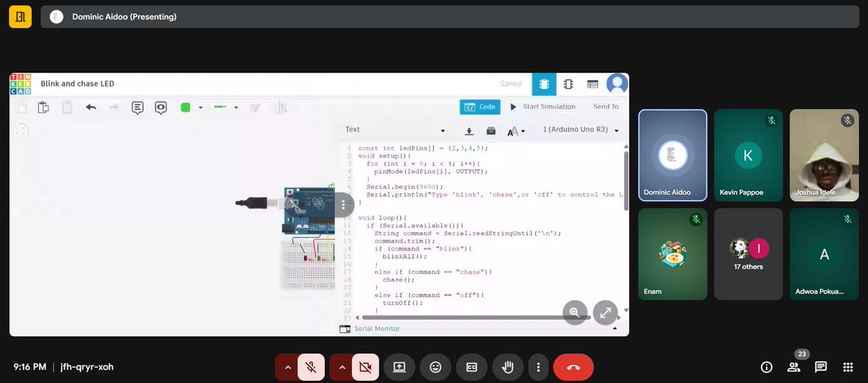
Task: Redo action in Tinkercad toolbar
Action: (113, 107)
